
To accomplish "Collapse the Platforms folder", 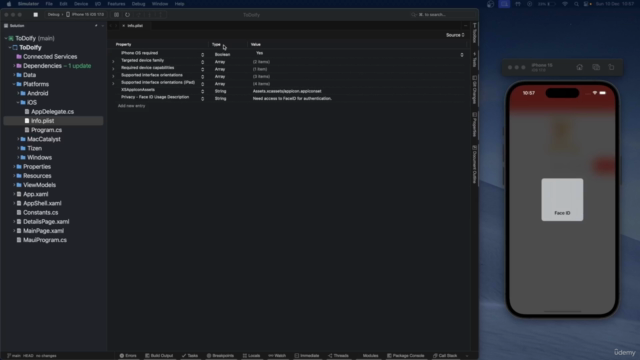I will pyautogui.click(x=14, y=84).
